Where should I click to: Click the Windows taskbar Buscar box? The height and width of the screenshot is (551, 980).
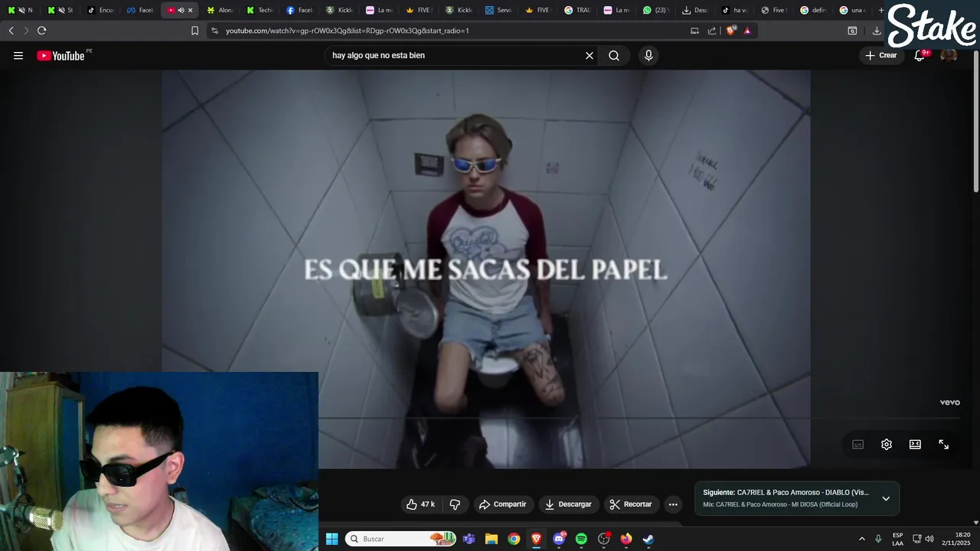pos(400,539)
